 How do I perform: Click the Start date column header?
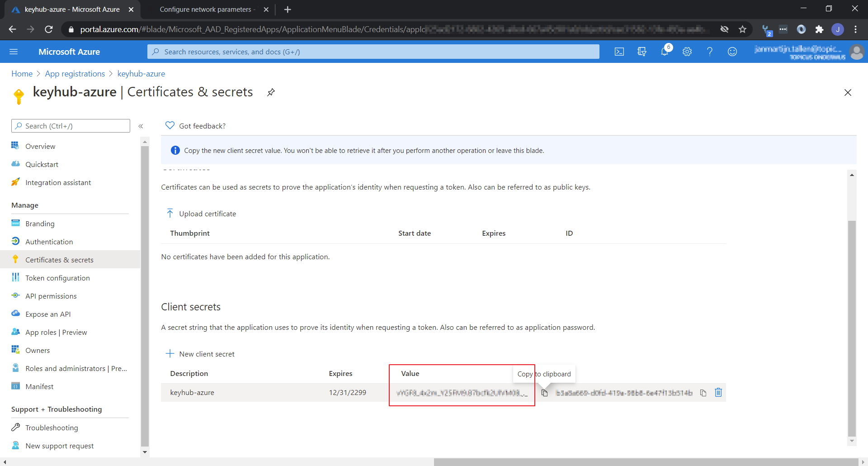pyautogui.click(x=415, y=233)
